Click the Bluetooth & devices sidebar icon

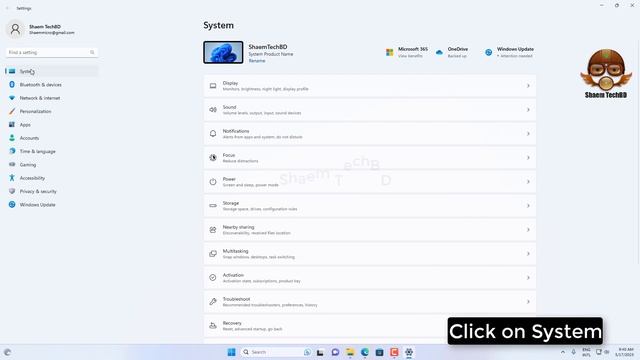click(12, 84)
